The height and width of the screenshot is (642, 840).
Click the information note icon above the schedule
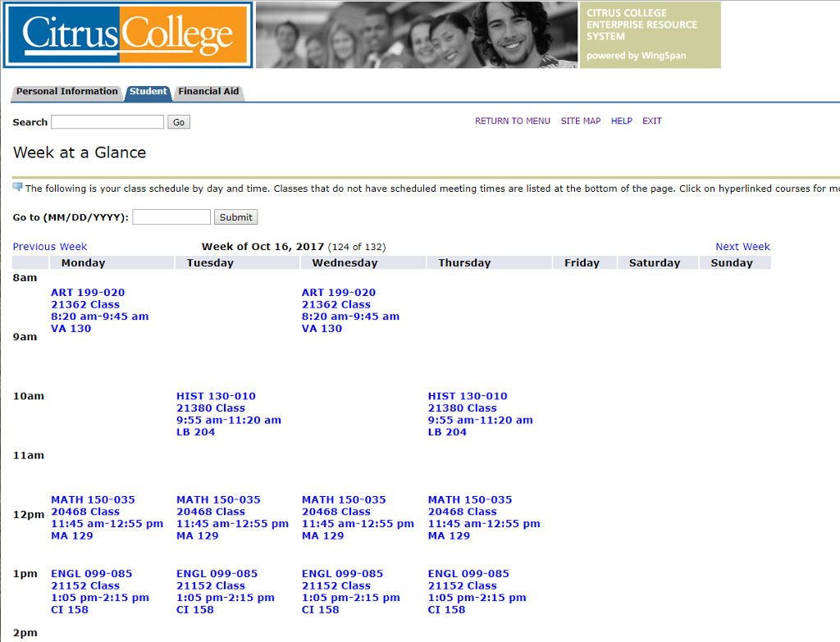(x=15, y=187)
